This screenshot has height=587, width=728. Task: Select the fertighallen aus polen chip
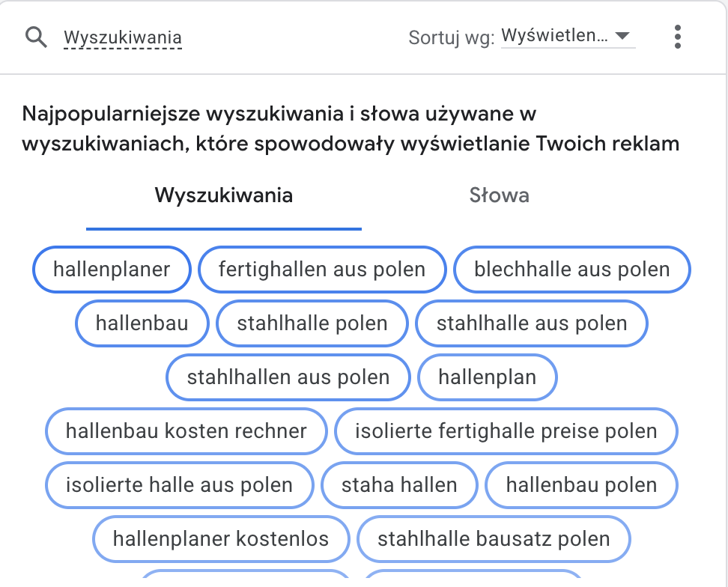(322, 270)
